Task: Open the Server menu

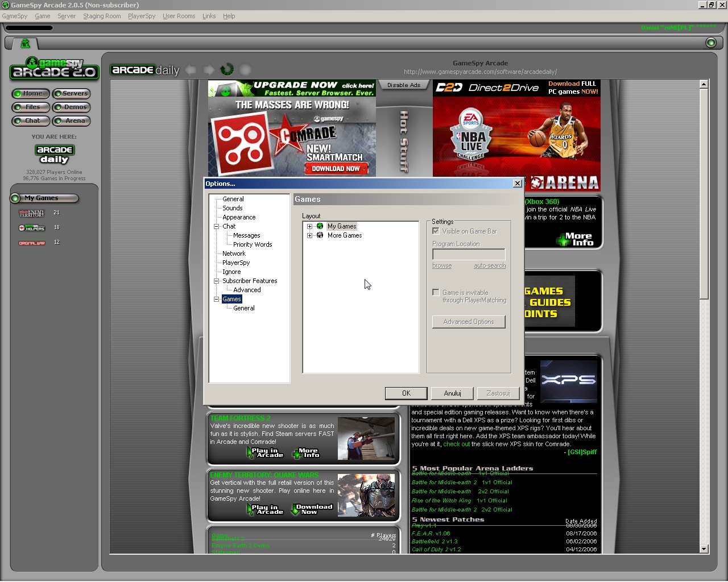Action: (67, 16)
